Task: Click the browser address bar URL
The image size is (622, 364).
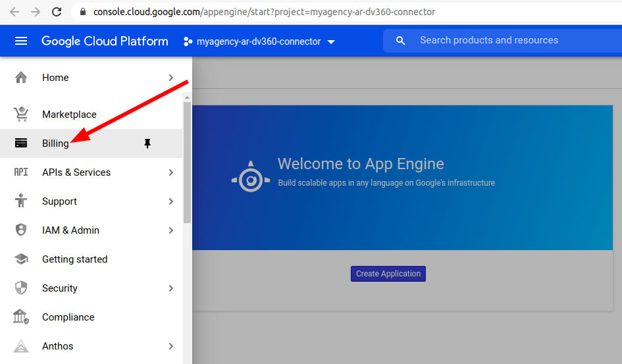Action: [x=264, y=12]
